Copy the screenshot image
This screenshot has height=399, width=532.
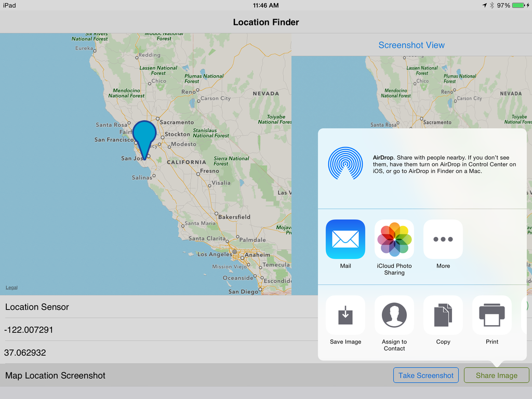coord(443,315)
